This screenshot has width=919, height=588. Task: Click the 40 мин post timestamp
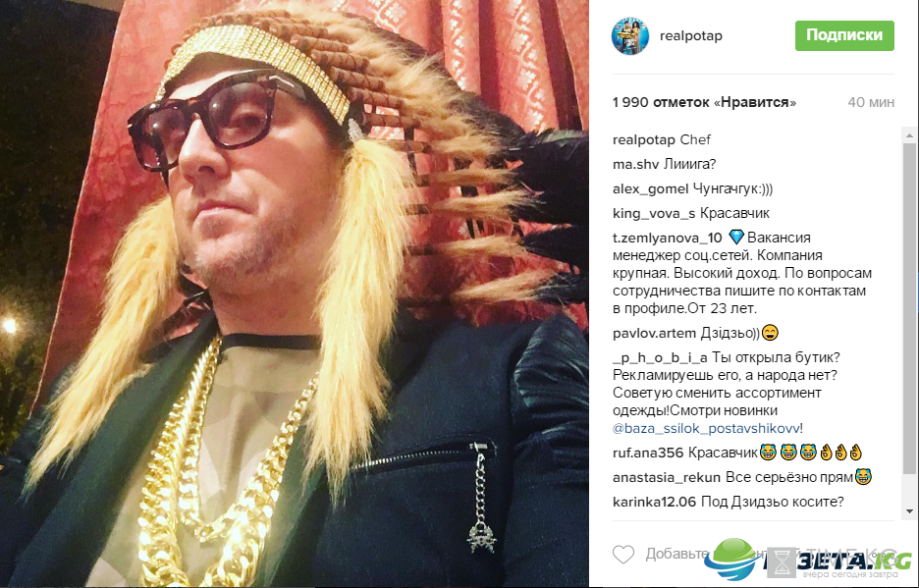[x=871, y=102]
